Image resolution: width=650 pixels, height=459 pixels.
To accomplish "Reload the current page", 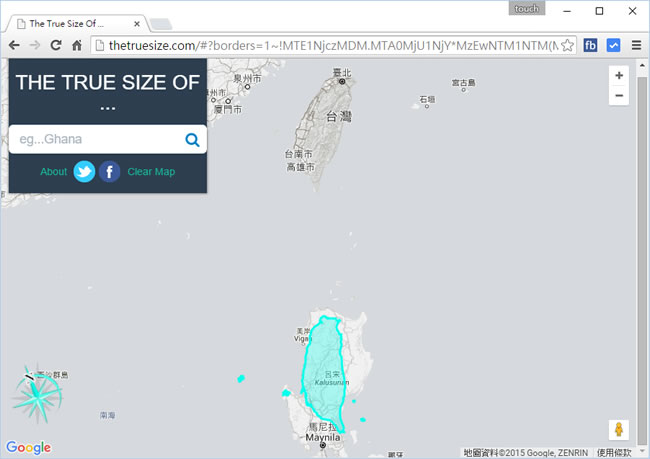I will pyautogui.click(x=56, y=45).
